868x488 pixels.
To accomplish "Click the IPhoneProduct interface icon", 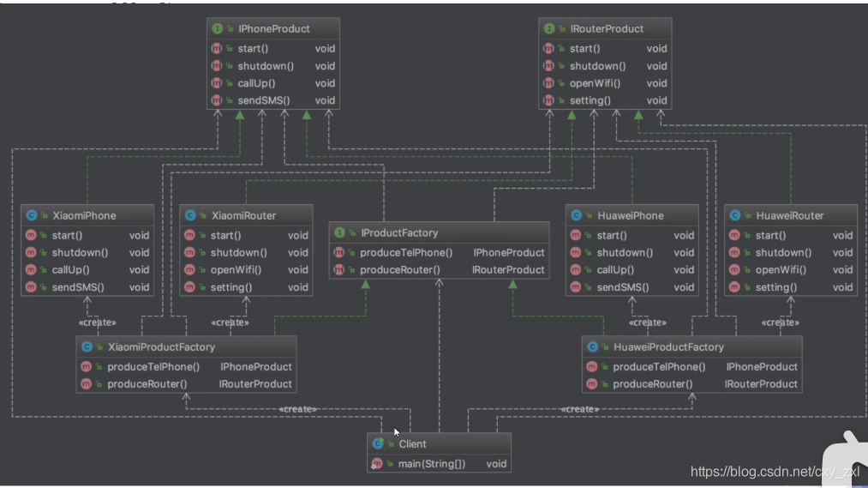I will [x=218, y=28].
